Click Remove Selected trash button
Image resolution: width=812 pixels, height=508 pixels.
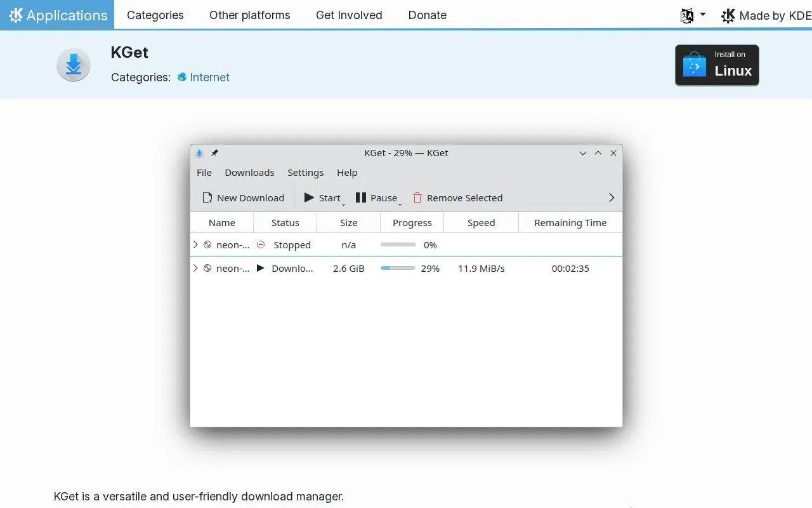pos(457,198)
